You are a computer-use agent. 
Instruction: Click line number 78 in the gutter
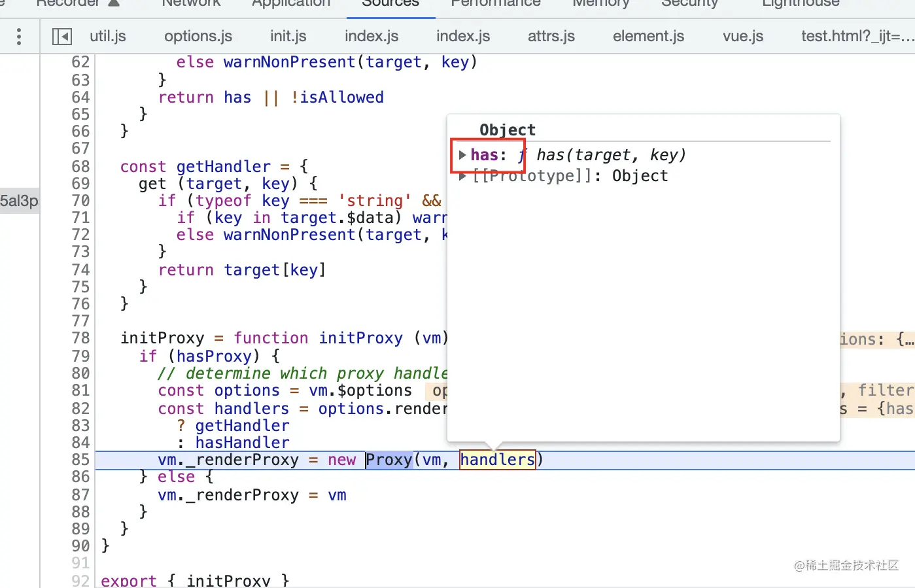pyautogui.click(x=80, y=338)
